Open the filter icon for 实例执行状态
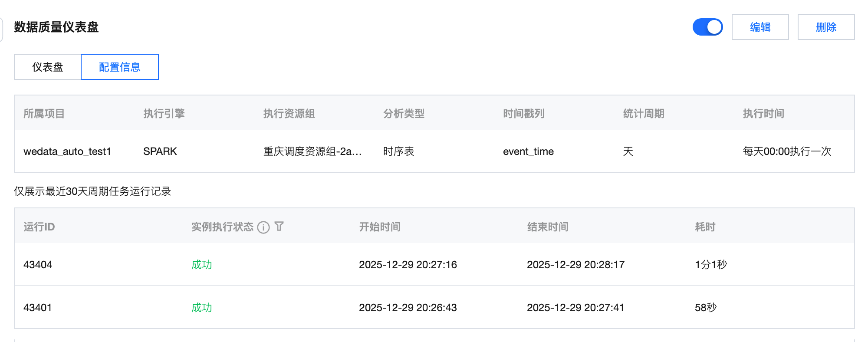Viewport: 868px width, 342px height. (x=279, y=226)
